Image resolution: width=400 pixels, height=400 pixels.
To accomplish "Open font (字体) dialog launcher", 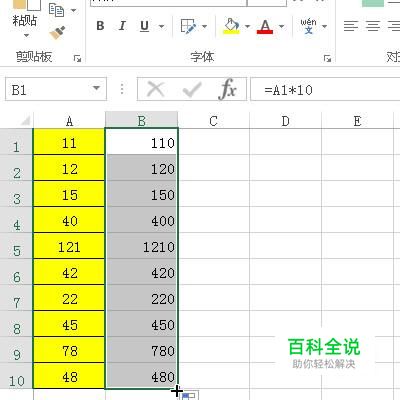I will point(327,59).
